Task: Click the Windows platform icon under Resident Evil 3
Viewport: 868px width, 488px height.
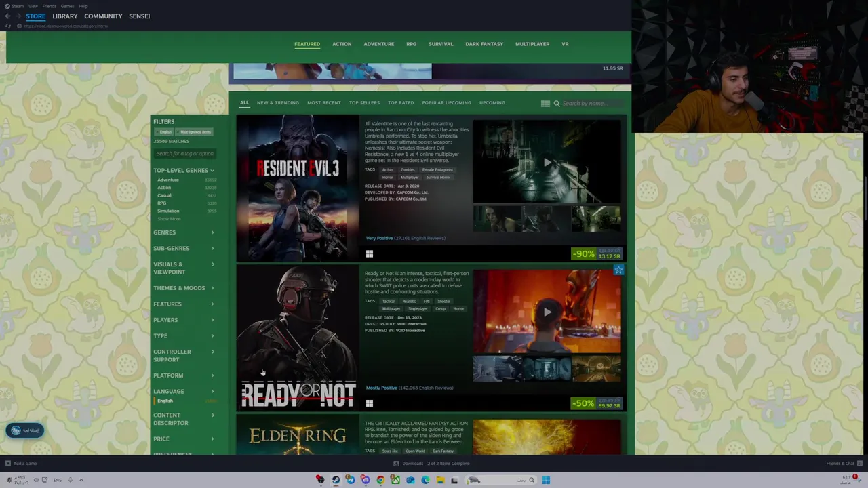Action: tap(370, 253)
